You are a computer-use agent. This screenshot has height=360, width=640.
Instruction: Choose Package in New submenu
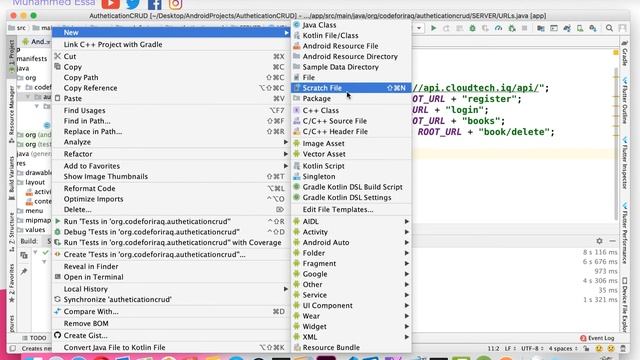click(x=351, y=98)
